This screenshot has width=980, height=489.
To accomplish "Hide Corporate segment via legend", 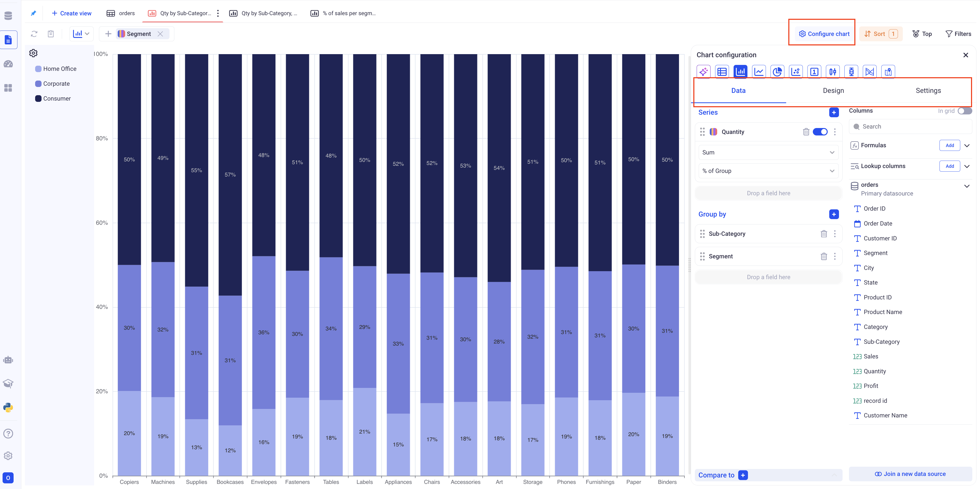I will (x=56, y=84).
